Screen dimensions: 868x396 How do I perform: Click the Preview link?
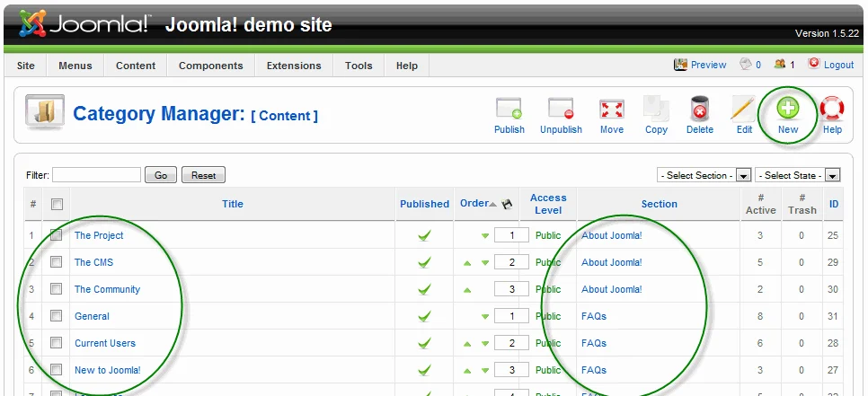coord(708,65)
